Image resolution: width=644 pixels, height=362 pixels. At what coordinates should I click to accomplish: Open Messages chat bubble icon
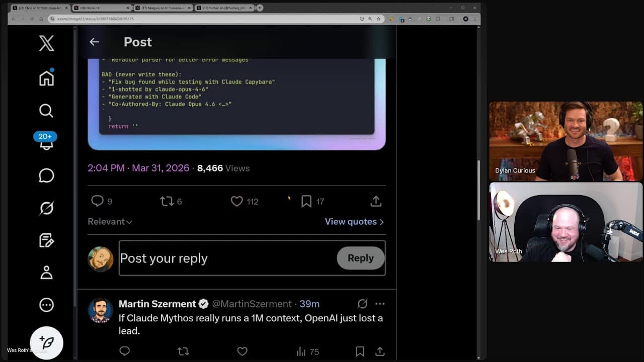click(46, 175)
